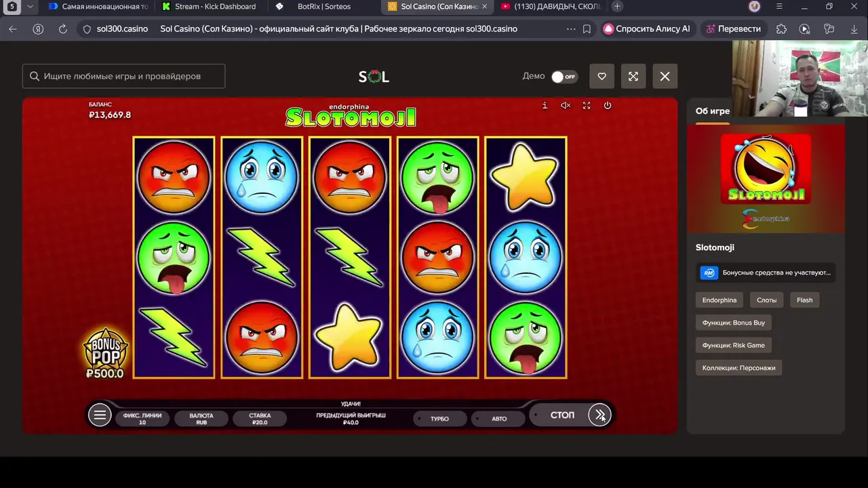This screenshot has height=488, width=868.
Task: Click the Bonus Pop ₽500.0 badge
Action: [x=105, y=353]
